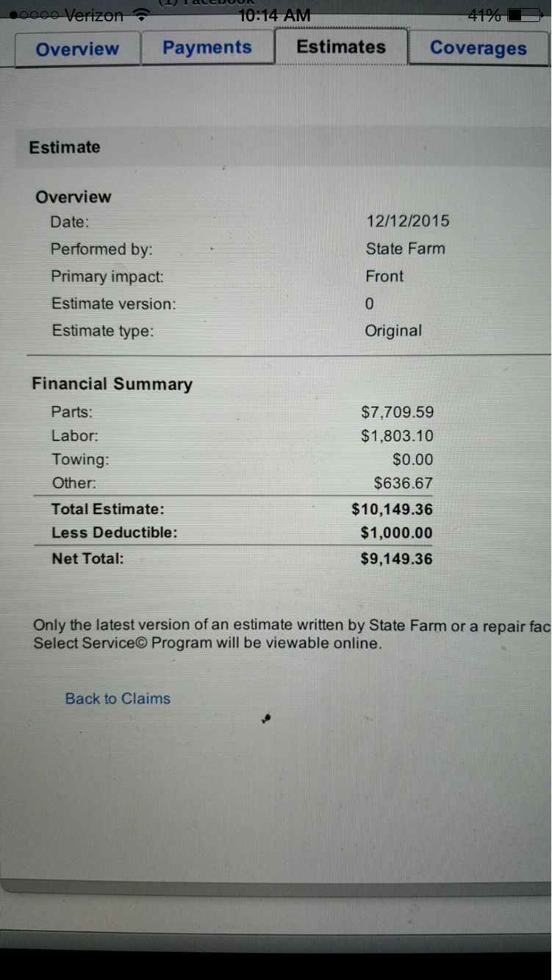Viewport: 552px width, 980px height.
Task: Tap the 10:14 AM clock
Action: (275, 15)
